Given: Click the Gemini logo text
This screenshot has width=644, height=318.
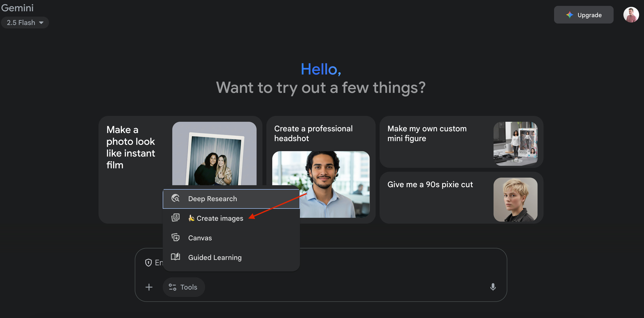Looking at the screenshot, I should pos(17,8).
